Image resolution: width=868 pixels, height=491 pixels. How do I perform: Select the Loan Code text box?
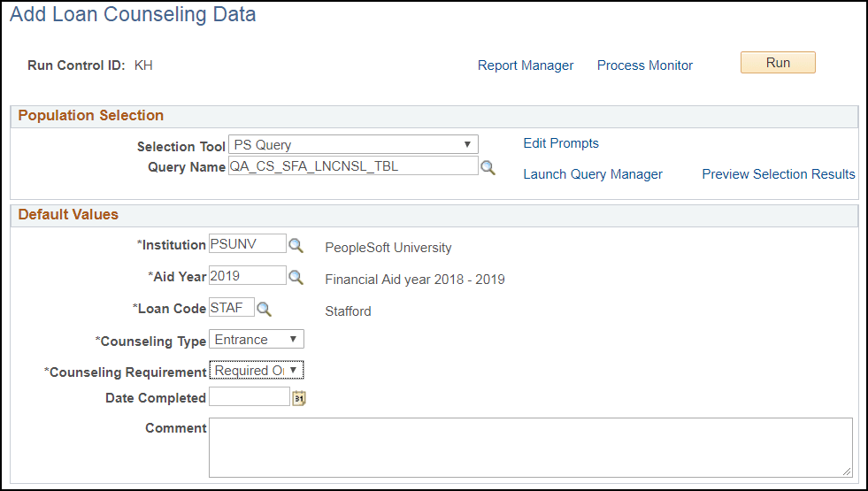point(231,308)
